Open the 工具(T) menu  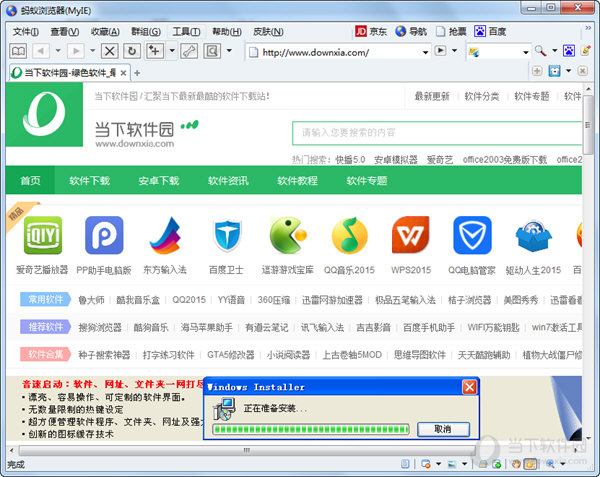coord(186,32)
